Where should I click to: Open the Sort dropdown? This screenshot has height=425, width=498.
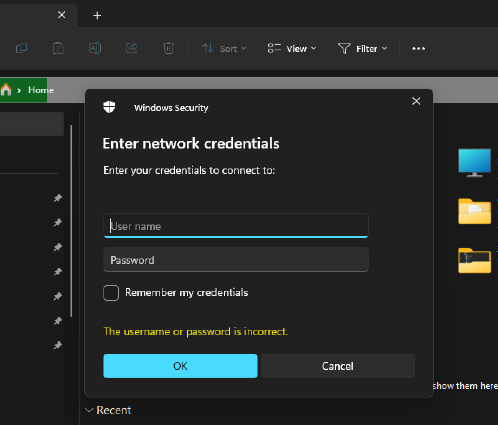click(224, 49)
